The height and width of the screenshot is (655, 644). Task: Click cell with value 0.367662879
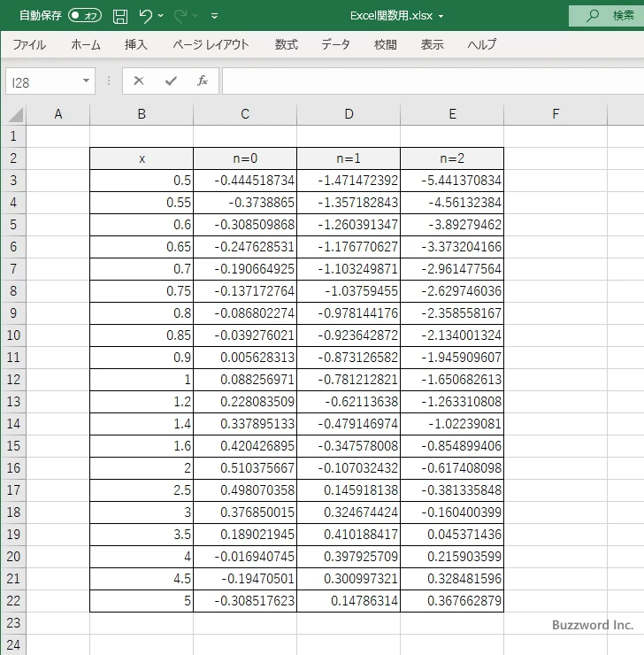pos(452,601)
